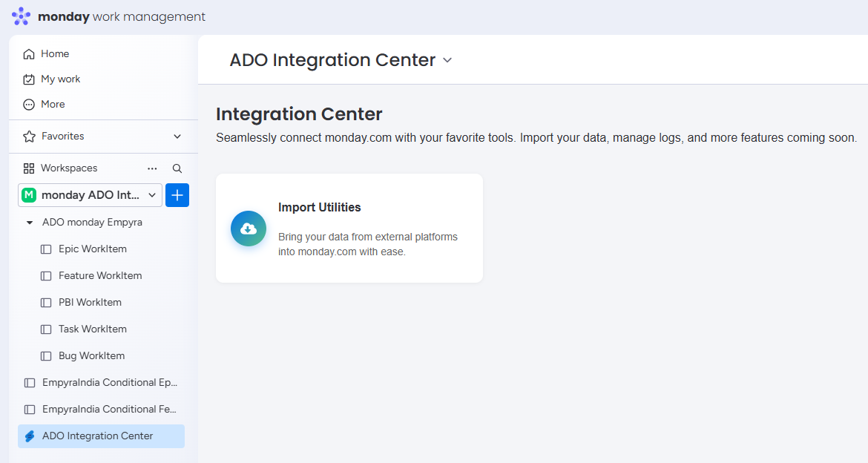
Task: Click the Bug WorkItem board icon
Action: pyautogui.click(x=46, y=356)
